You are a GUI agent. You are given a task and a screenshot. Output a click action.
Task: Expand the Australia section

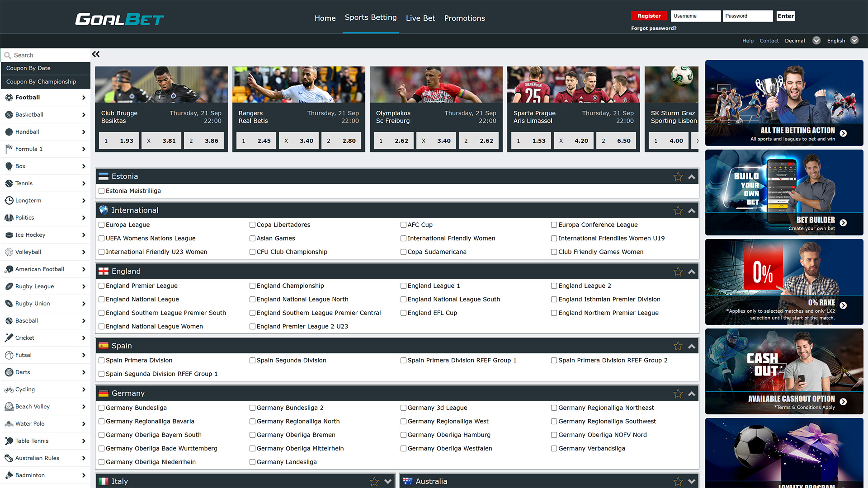(x=692, y=482)
